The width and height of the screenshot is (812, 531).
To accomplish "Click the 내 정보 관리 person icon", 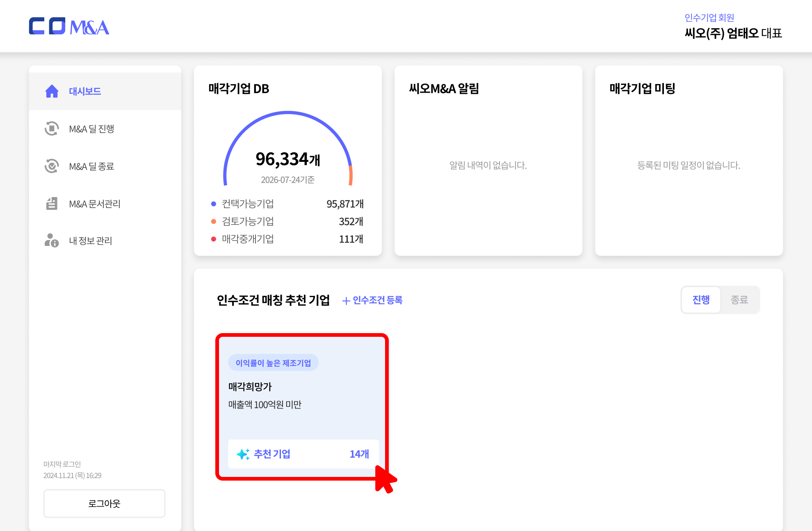I will (52, 241).
